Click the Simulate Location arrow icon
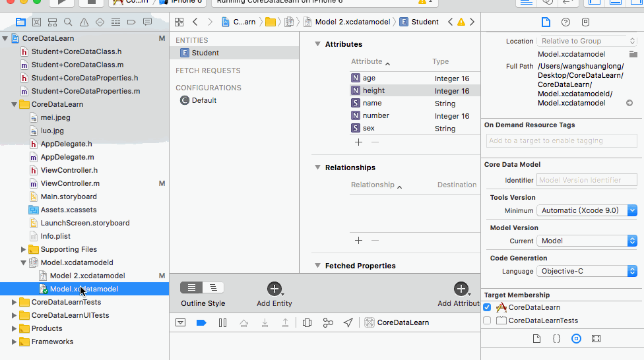644x360 pixels. pyautogui.click(x=348, y=322)
